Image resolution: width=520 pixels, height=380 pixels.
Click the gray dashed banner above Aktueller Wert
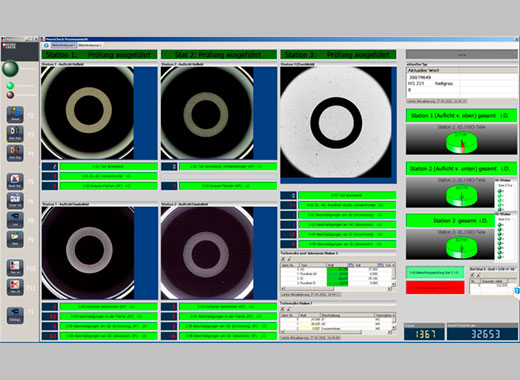point(462,55)
